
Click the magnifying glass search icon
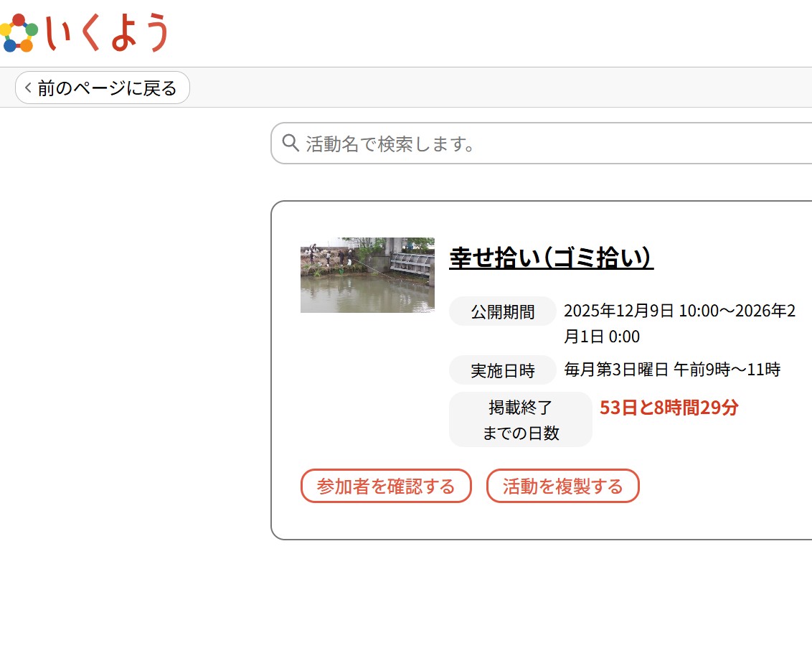[291, 144]
